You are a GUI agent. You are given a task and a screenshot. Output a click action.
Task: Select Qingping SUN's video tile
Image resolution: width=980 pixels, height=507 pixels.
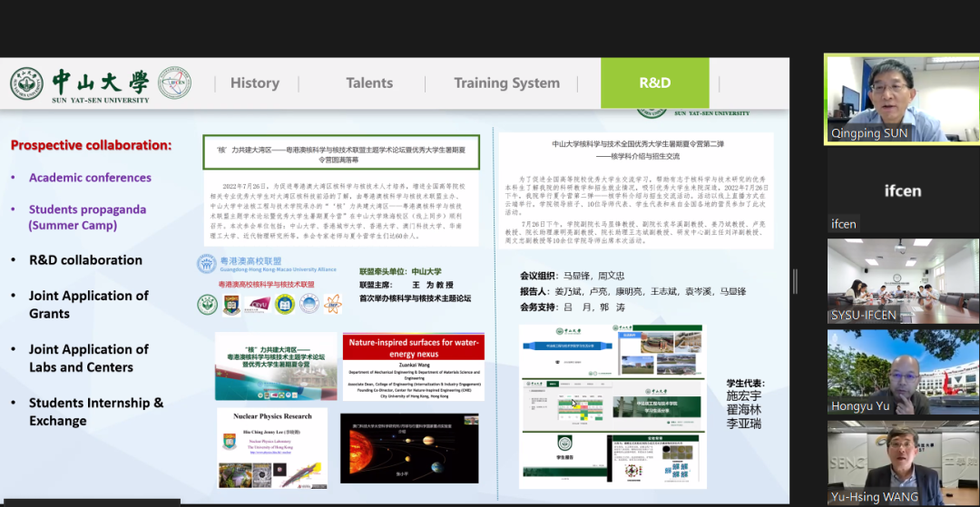901,98
